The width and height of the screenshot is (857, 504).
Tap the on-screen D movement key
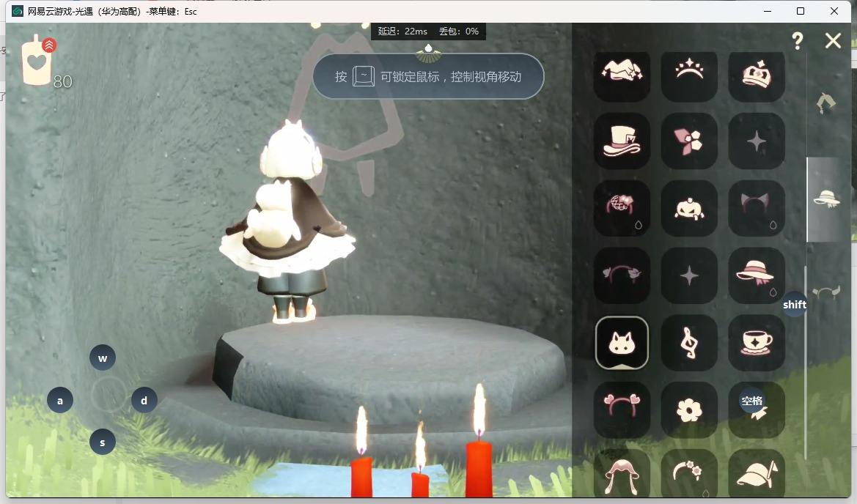click(144, 401)
